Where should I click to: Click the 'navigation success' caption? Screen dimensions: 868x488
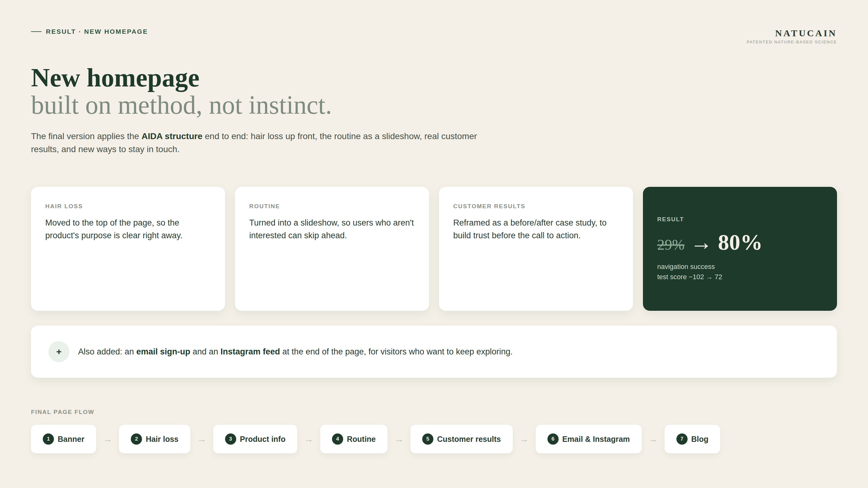686,267
